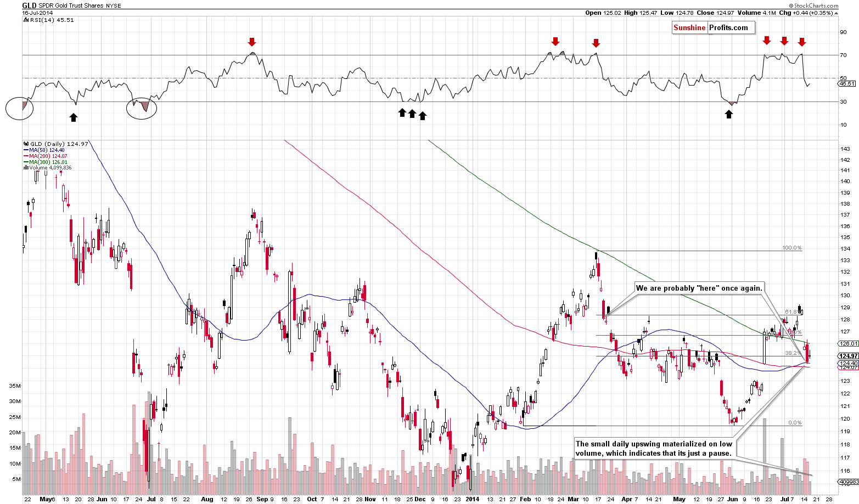
Task: Click the green MA(300) line swatch in legend
Action: click(25, 162)
